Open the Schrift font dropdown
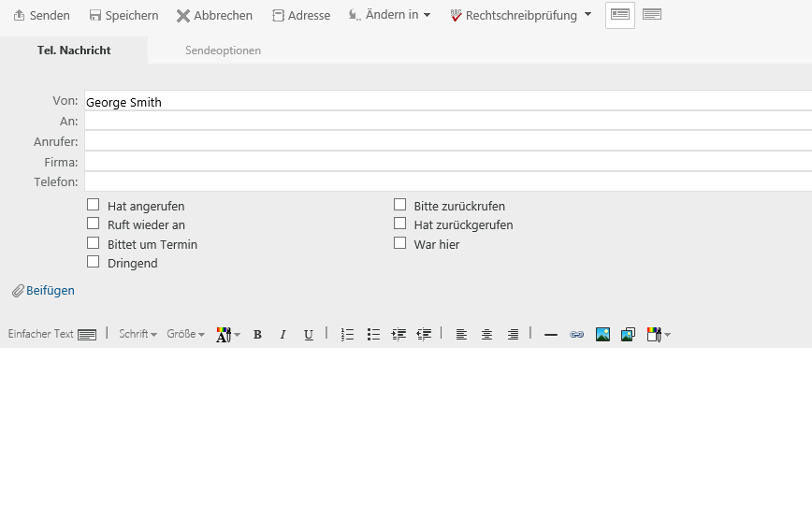Screen dimensions: 812x506 click(x=138, y=334)
